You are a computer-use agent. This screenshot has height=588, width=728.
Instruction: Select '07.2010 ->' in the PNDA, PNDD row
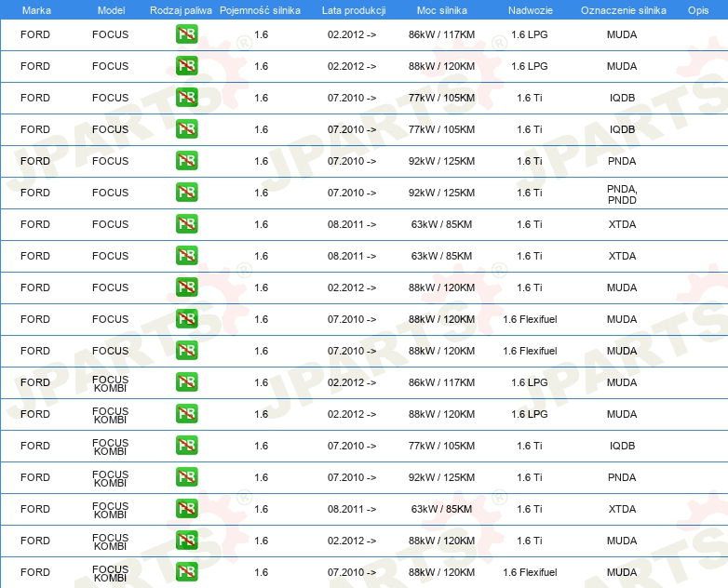pyautogui.click(x=352, y=193)
